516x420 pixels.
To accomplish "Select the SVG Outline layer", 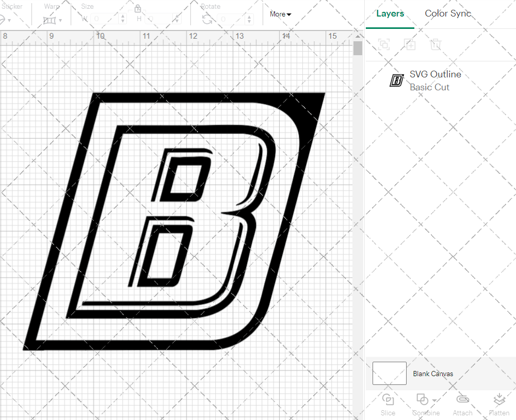I will tap(435, 74).
